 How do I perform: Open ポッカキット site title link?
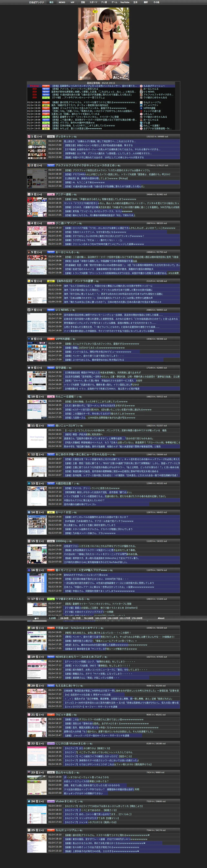(x=63, y=136)
